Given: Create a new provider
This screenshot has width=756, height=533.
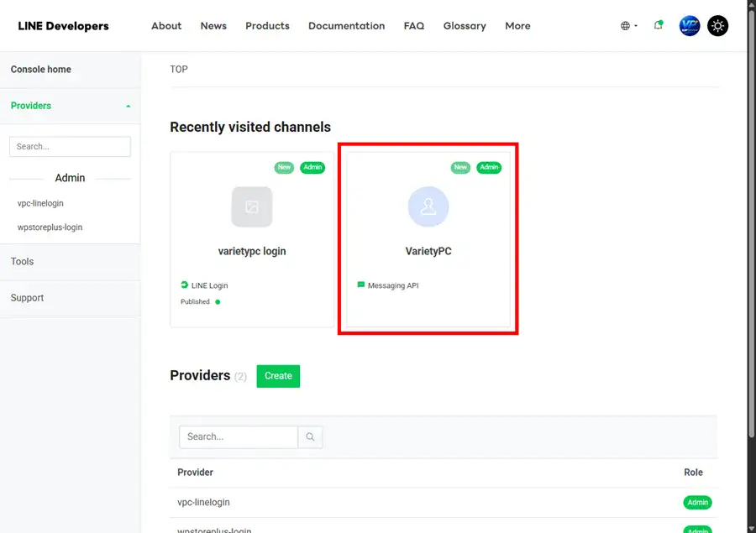Looking at the screenshot, I should click(278, 376).
